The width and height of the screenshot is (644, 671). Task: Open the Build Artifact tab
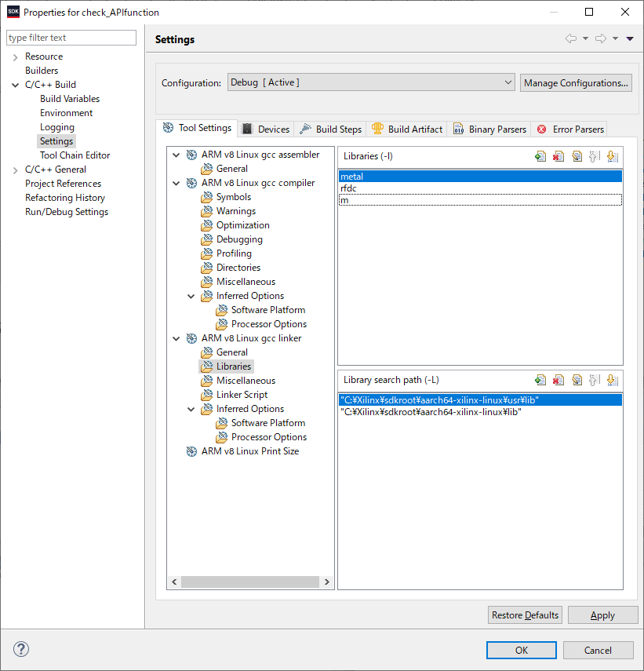[406, 129]
